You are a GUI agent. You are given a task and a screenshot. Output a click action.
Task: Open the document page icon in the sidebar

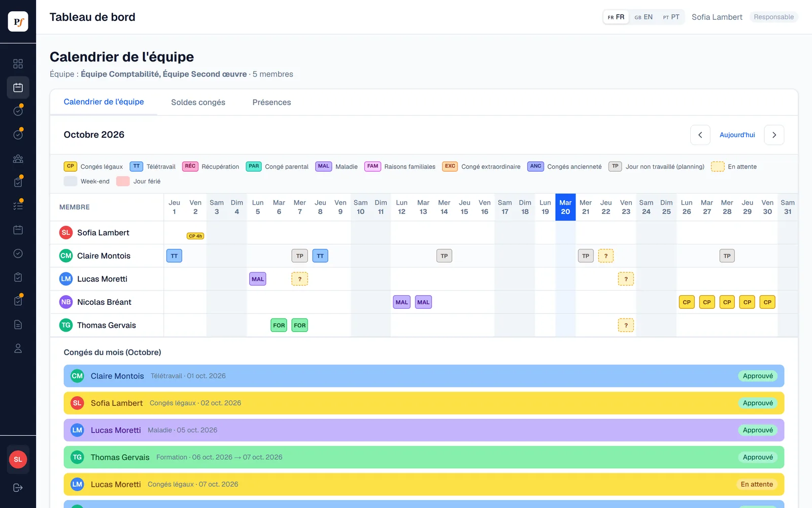pos(18,325)
